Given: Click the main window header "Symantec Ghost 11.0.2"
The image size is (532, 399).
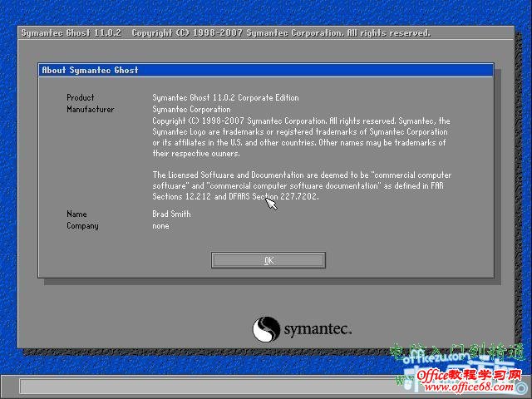Looking at the screenshot, I should point(71,33).
